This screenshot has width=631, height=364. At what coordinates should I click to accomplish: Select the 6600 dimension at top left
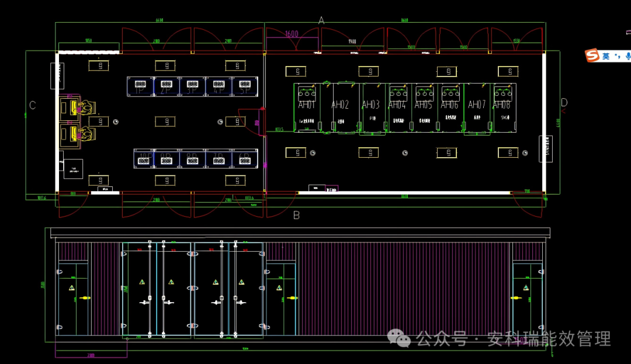(x=160, y=20)
